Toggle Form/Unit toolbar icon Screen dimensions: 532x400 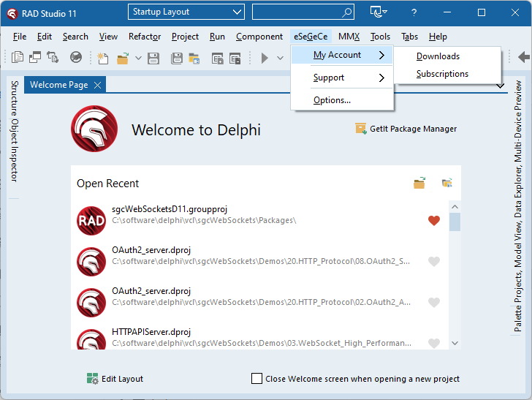(x=53, y=57)
